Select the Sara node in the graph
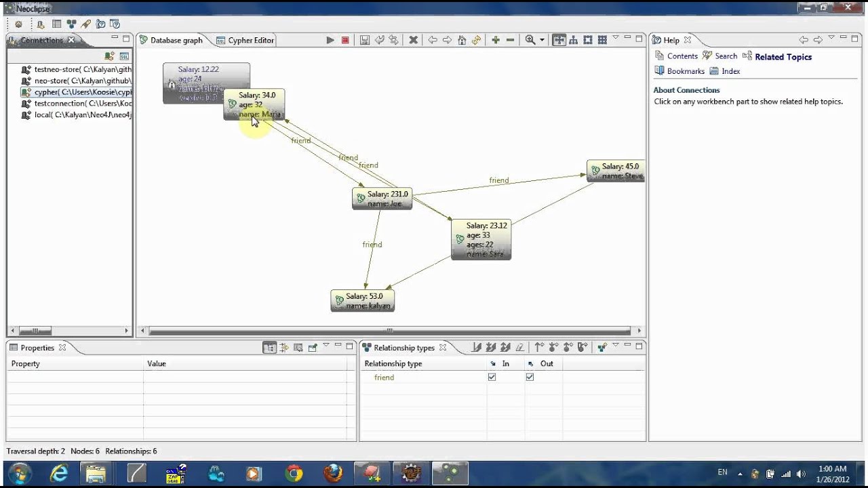Image resolution: width=868 pixels, height=488 pixels. (x=481, y=240)
